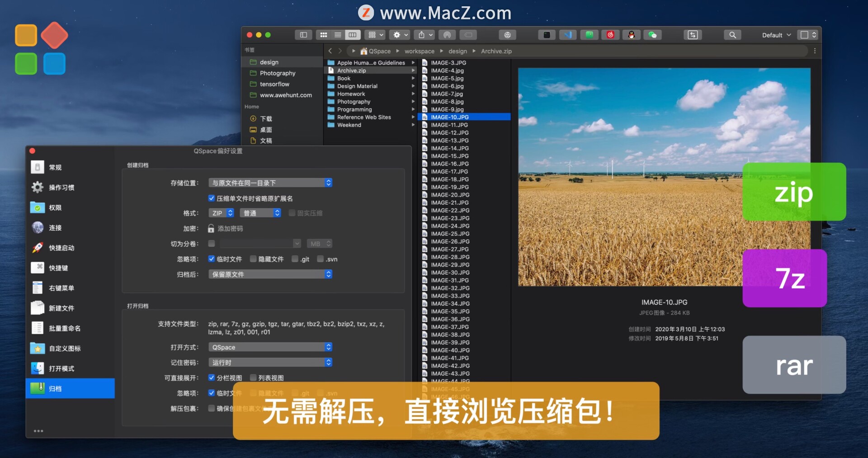Viewport: 868px width, 458px height.
Task: Open 常规 general preferences tab
Action: 70,167
